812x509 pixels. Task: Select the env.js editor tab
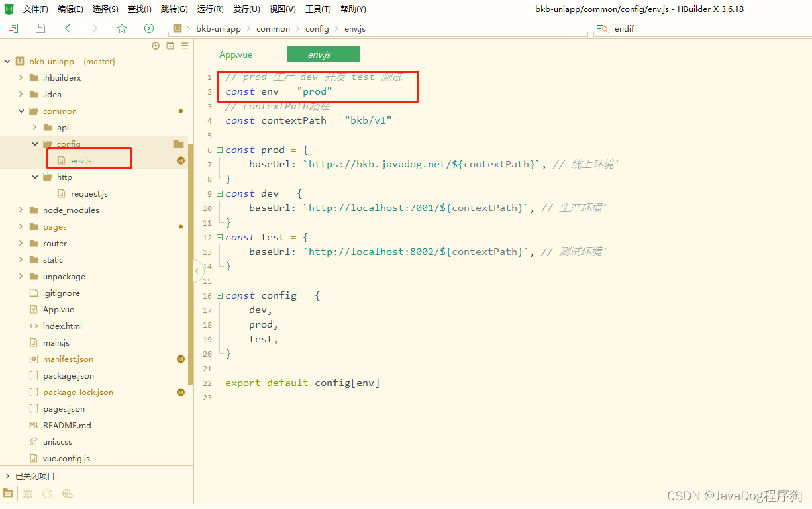(x=323, y=54)
